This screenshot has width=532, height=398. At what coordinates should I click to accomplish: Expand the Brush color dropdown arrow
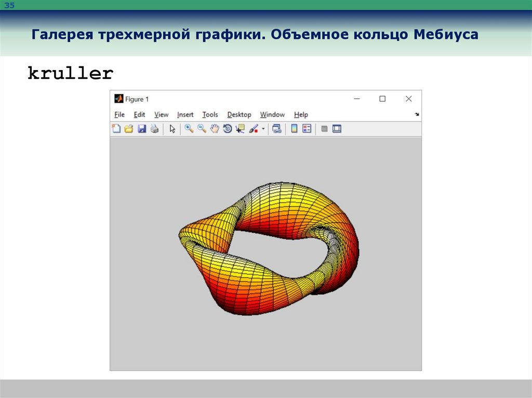pos(263,129)
